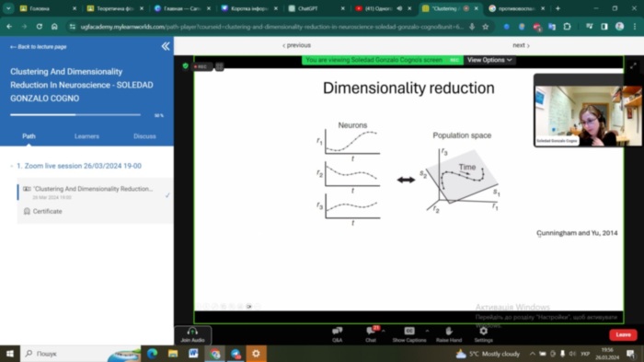The height and width of the screenshot is (362, 644).
Task: Switch to the Learners tab
Action: (86, 136)
